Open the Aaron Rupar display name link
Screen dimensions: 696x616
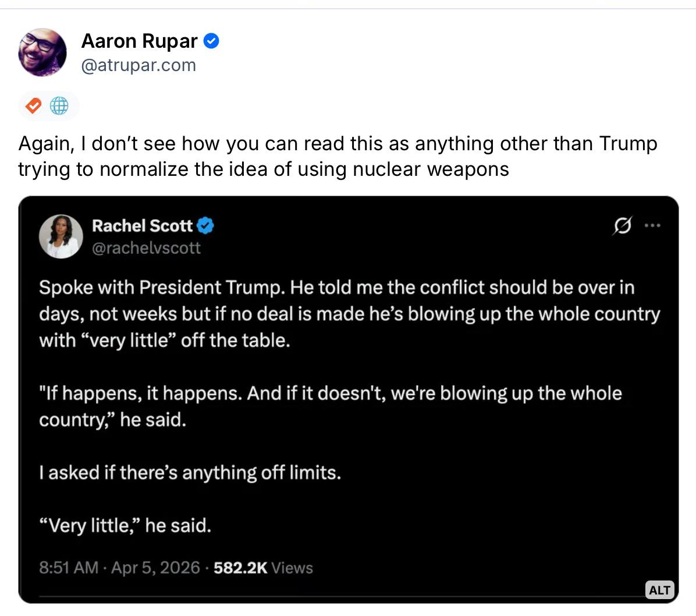(x=139, y=41)
